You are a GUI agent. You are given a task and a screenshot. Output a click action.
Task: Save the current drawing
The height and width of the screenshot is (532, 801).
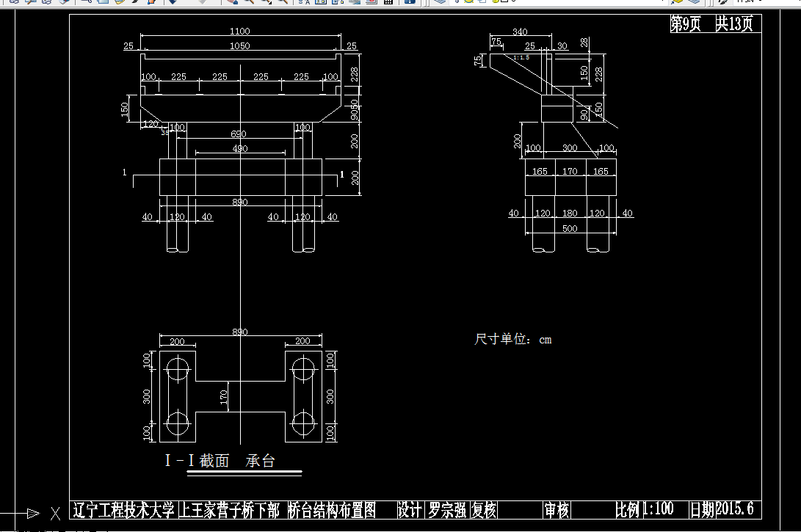(x=46, y=4)
